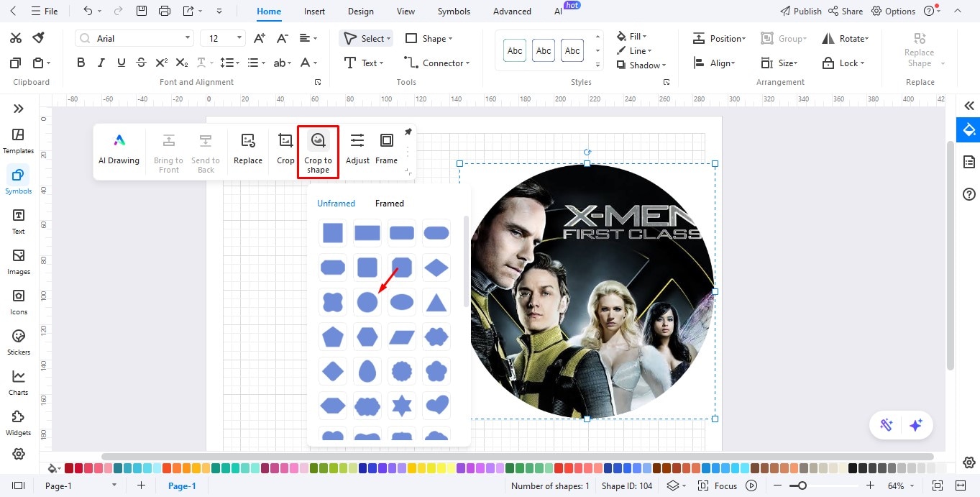Viewport: 980px width, 497px height.
Task: Switch to the View tab
Action: tap(406, 12)
